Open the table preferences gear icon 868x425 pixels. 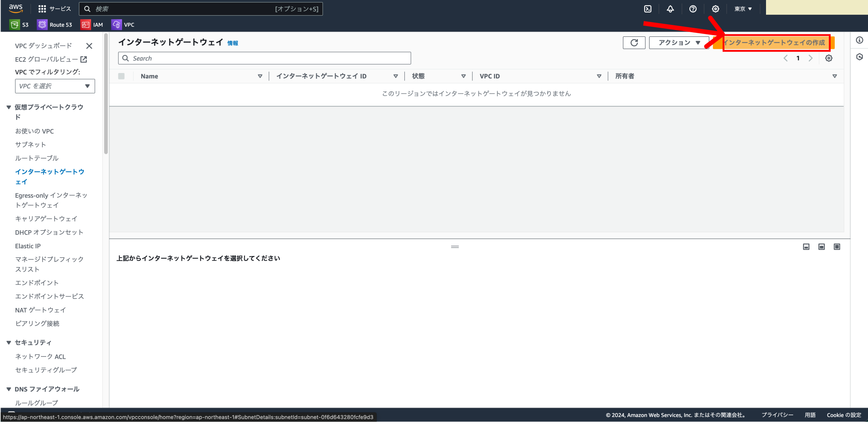(829, 58)
